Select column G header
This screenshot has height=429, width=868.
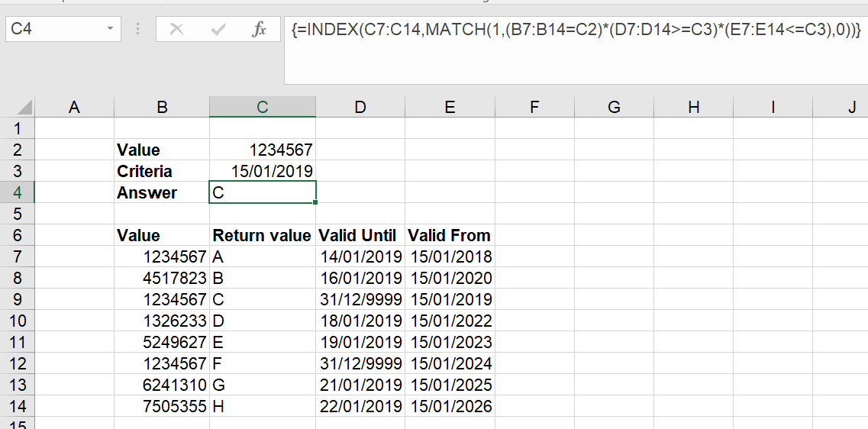[614, 107]
